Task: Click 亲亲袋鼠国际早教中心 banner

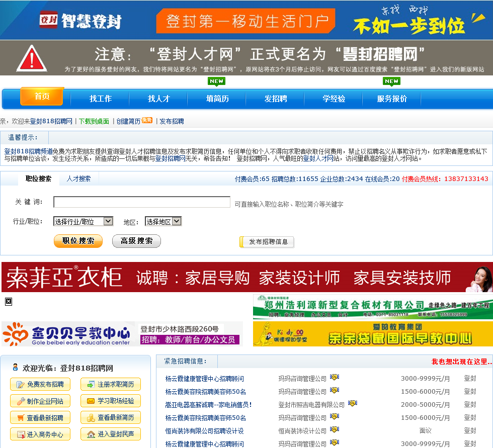Action: (x=373, y=334)
